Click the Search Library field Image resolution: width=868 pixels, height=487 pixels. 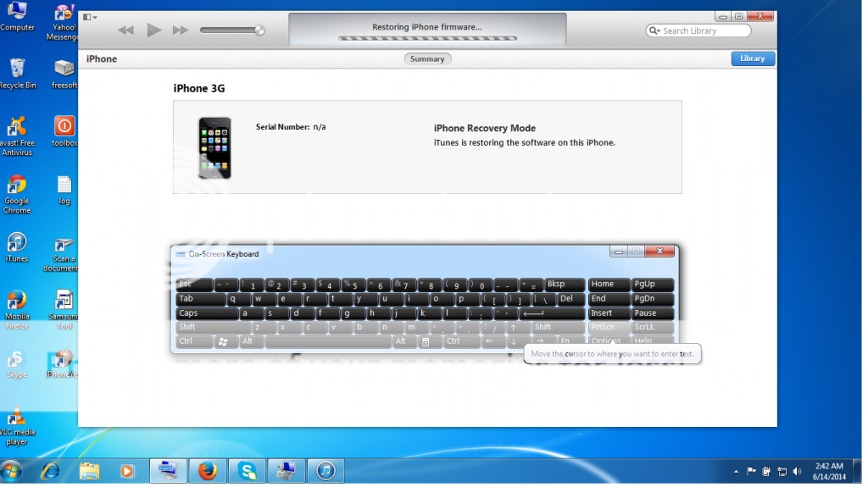(704, 30)
